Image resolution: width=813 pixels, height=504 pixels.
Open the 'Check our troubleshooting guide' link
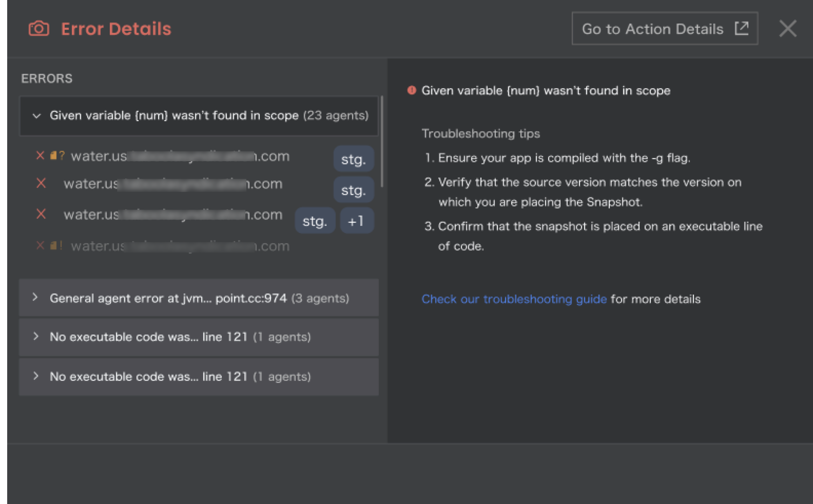coord(514,299)
